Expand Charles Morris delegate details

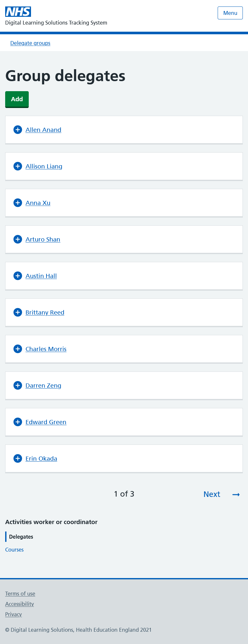(46, 349)
